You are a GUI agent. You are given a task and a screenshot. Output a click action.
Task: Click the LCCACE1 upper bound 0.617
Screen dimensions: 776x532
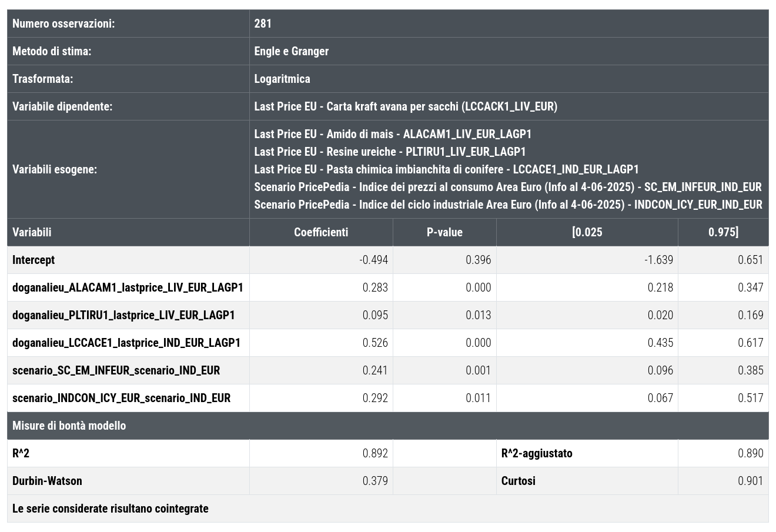(751, 343)
